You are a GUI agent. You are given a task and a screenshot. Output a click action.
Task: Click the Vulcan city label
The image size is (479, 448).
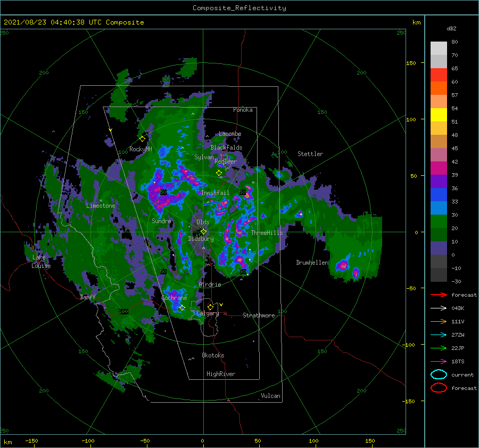click(x=271, y=396)
